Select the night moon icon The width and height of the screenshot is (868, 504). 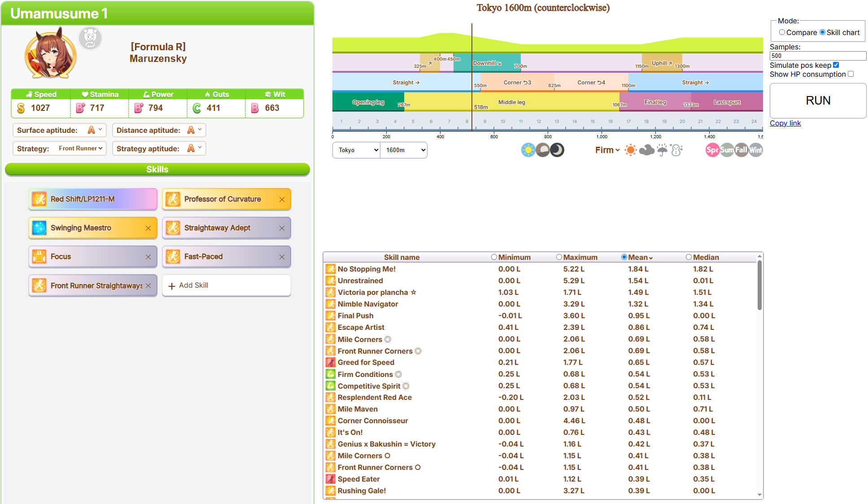coord(557,150)
